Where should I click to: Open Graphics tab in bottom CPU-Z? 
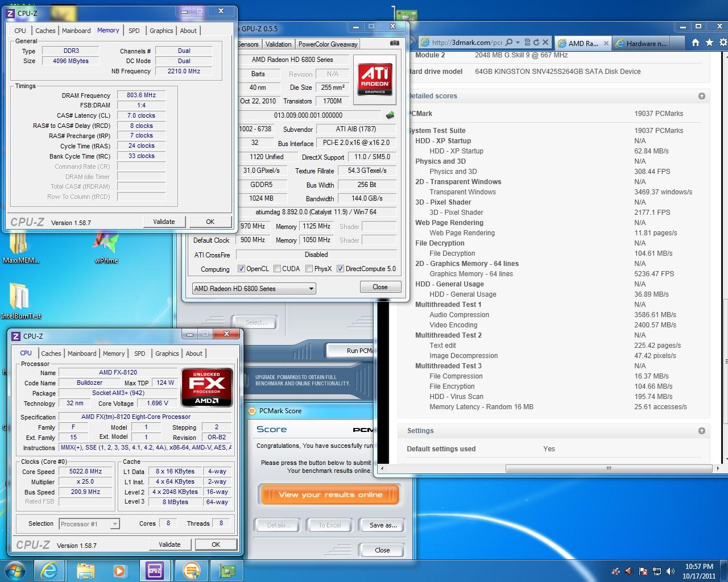point(167,354)
